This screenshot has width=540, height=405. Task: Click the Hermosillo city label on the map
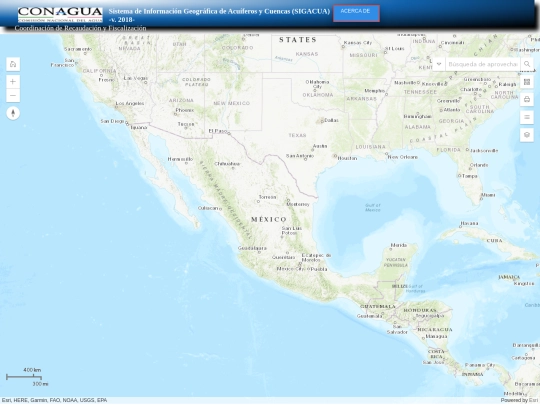tap(180, 159)
